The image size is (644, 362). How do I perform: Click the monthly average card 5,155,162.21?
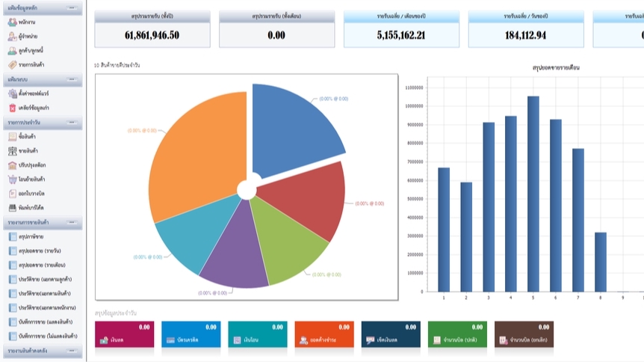(x=401, y=29)
